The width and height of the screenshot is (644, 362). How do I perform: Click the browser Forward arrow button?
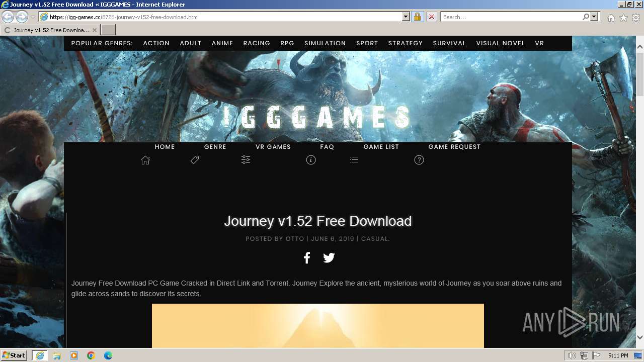(22, 17)
